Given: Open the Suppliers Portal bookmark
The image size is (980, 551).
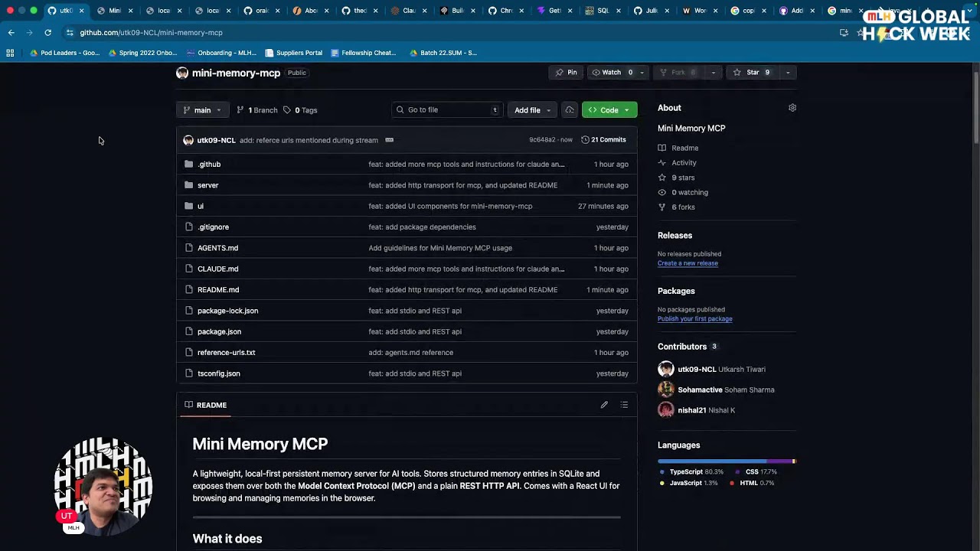Looking at the screenshot, I should 293,53.
